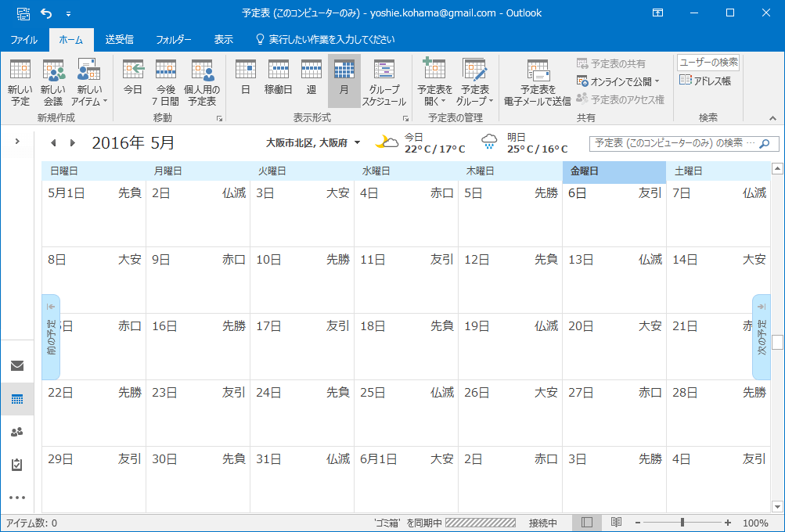Open People from the navigation bar

coord(17,431)
